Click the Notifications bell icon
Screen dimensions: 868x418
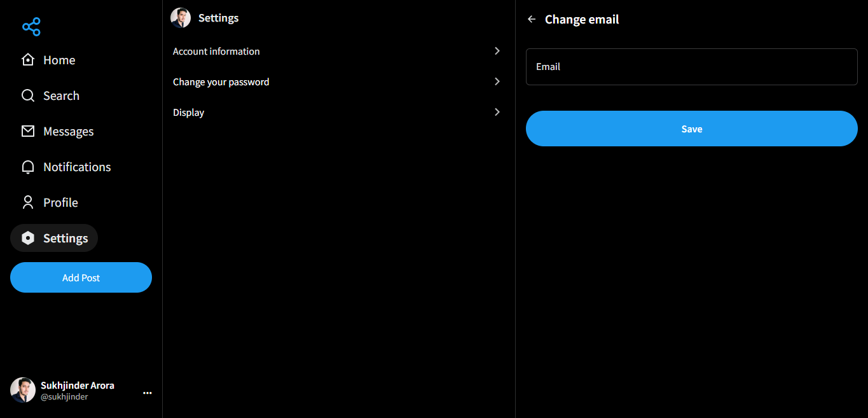point(28,167)
